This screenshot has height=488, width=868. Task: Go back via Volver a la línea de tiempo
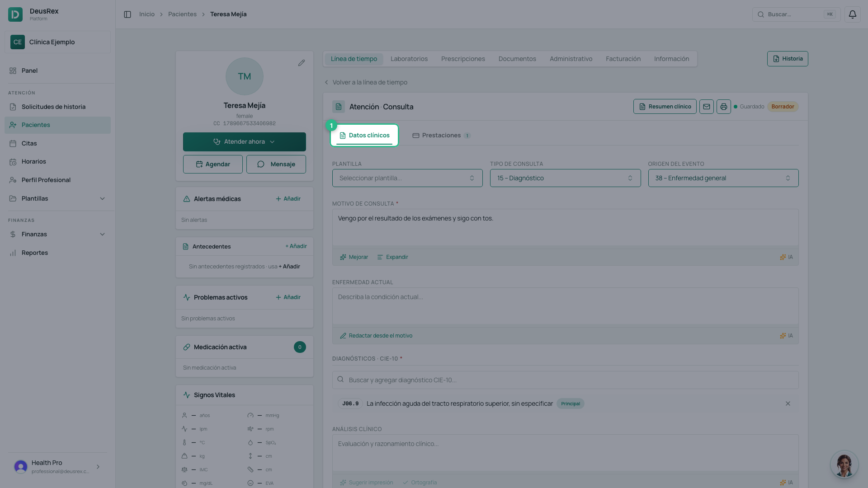point(366,82)
